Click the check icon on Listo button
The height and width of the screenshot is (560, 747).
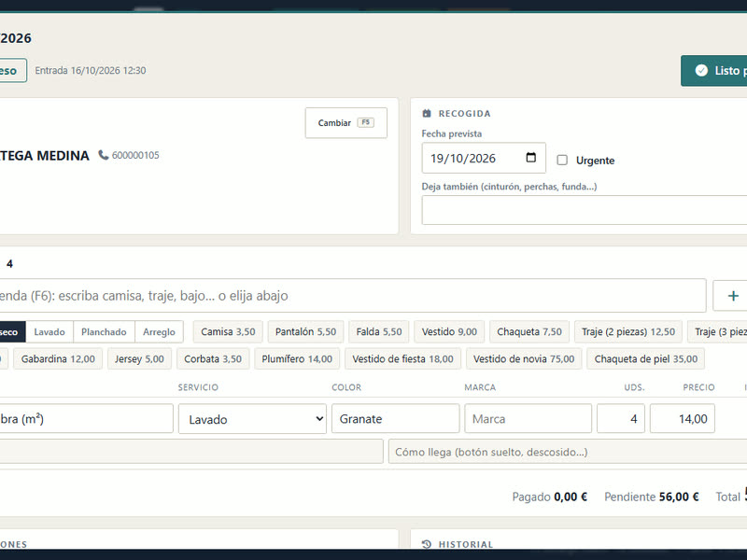tap(701, 71)
